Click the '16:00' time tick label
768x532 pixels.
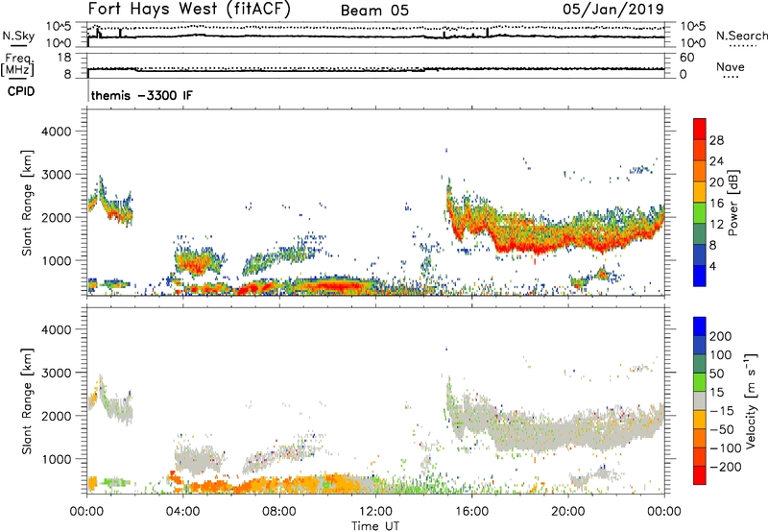click(471, 512)
